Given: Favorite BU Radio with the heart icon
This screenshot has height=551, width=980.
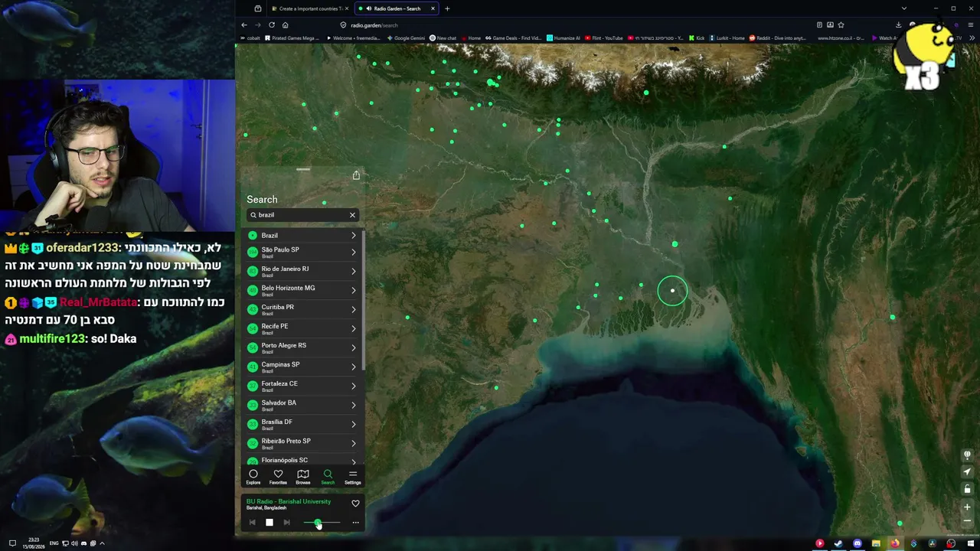Looking at the screenshot, I should 355,504.
